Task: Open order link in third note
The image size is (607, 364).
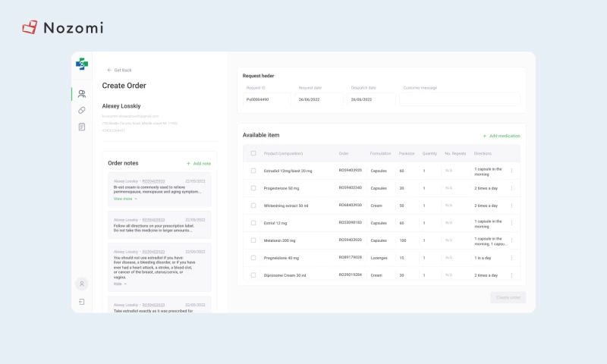Action: (153, 252)
